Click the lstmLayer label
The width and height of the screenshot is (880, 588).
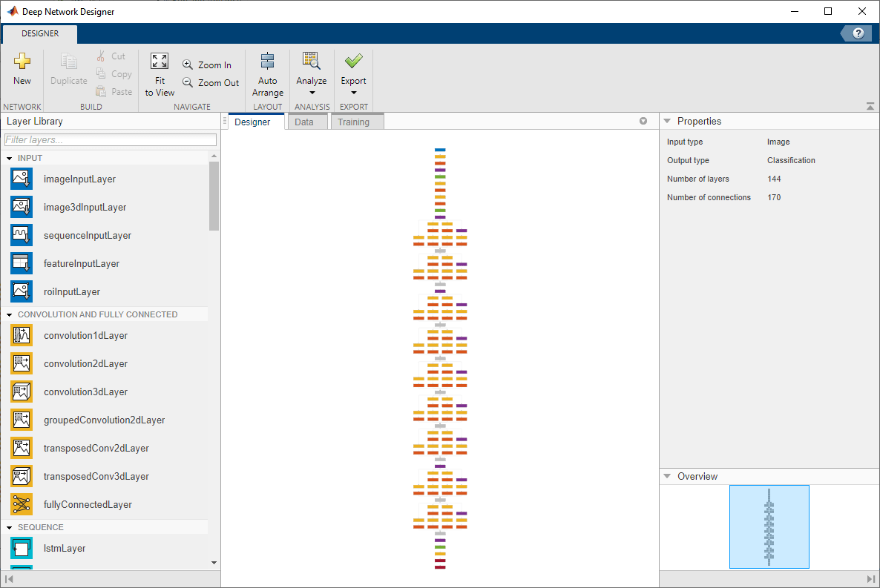65,548
